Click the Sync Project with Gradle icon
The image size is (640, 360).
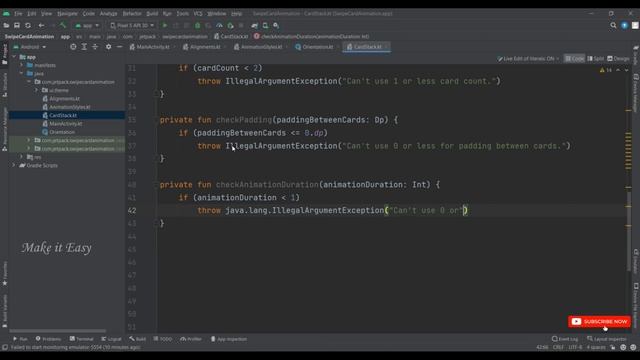[x=255, y=25]
